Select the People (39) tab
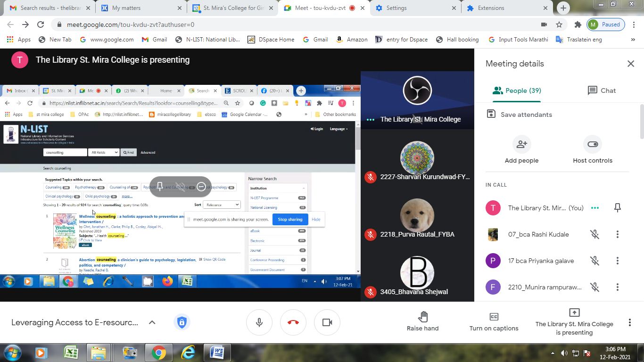Image resolution: width=644 pixels, height=362 pixels. pos(517,90)
